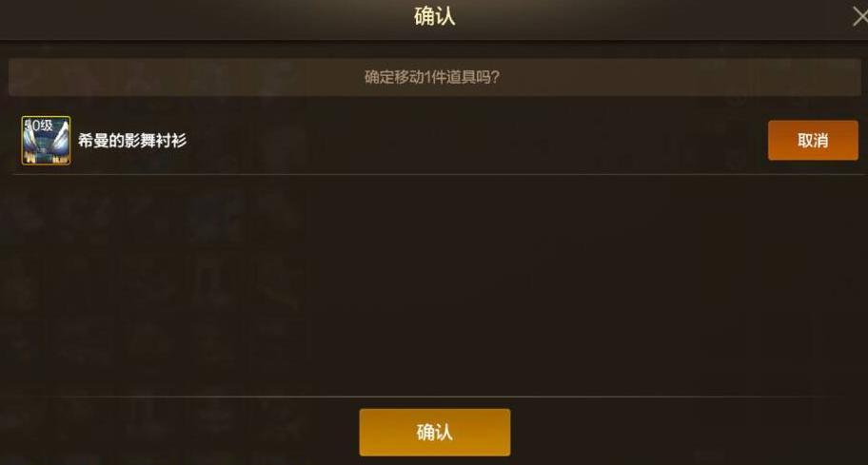Screen dimensions: 868x465
Task: Click the 确认 title at the top
Action: 435,16
